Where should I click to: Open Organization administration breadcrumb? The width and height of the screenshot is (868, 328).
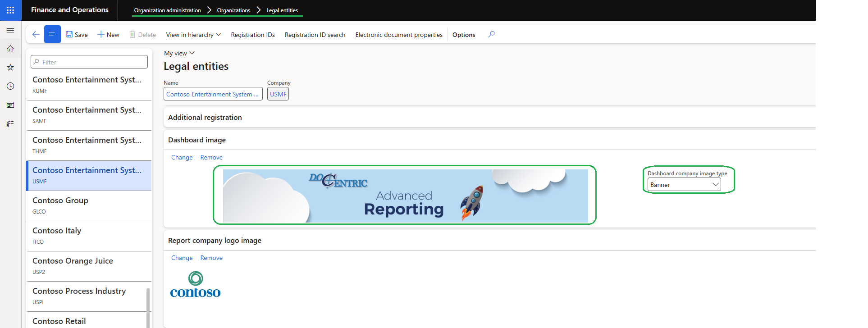(167, 10)
